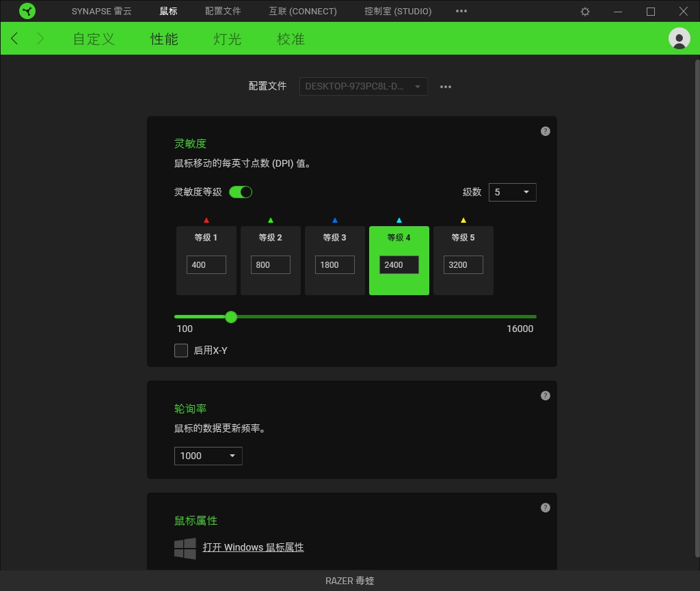
Task: Open the polling rate dropdown showing 1000
Action: 208,456
